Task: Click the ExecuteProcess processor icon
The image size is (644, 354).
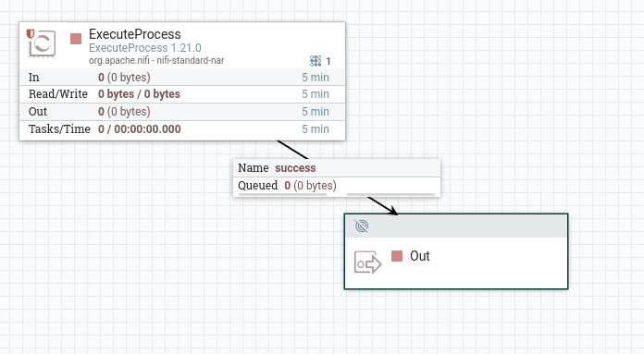Action: click(x=42, y=43)
